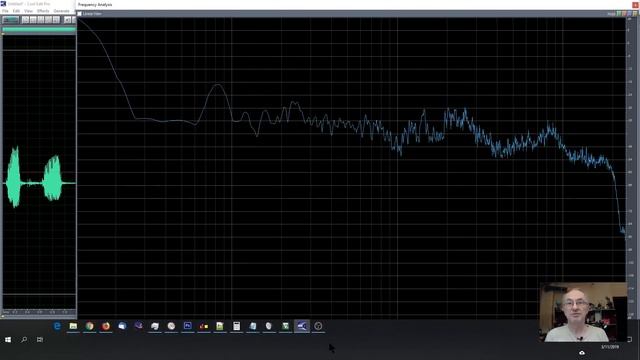This screenshot has width=640, height=360.
Task: Open Task View on the taskbar
Action: pyautogui.click(x=40, y=340)
